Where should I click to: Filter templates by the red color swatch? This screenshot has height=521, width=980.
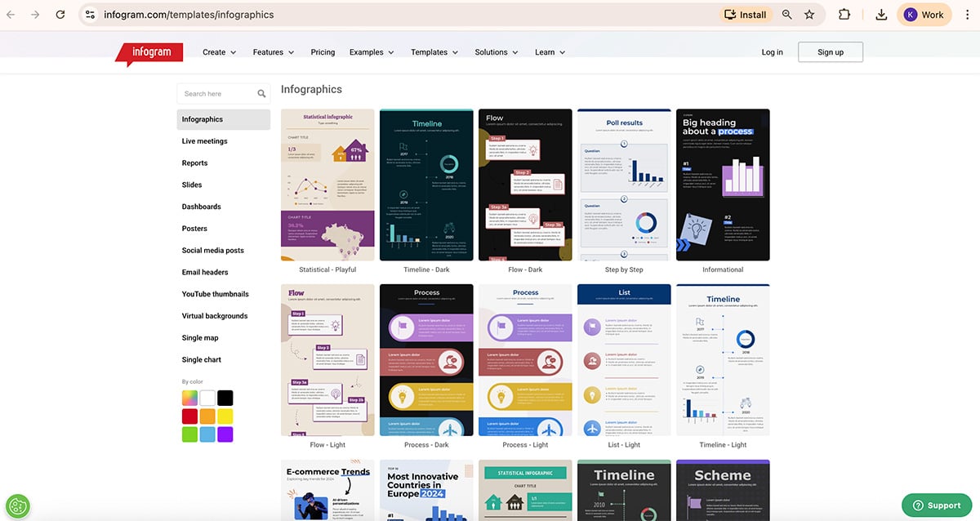189,416
